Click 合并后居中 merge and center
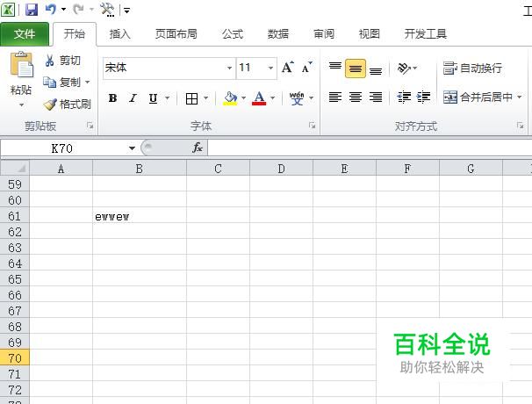 point(478,97)
